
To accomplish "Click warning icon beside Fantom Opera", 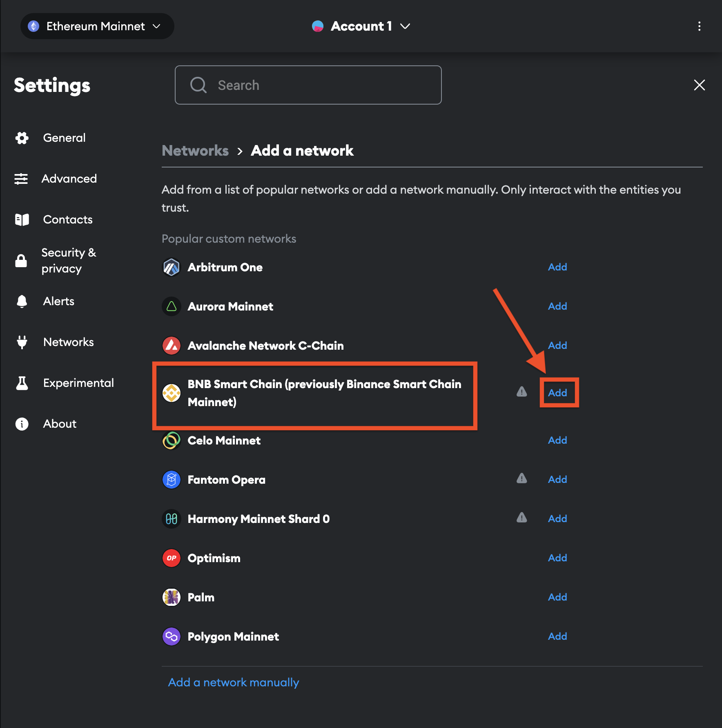I will pos(521,478).
